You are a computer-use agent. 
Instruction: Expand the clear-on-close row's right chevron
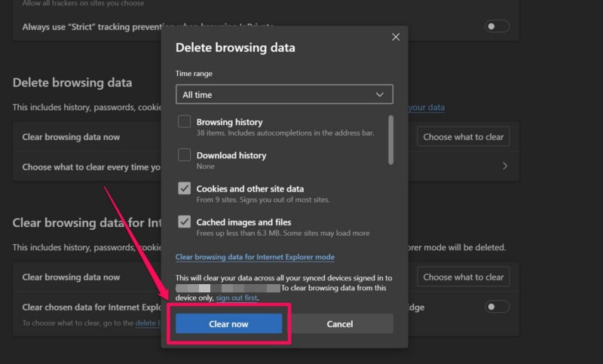click(x=505, y=167)
